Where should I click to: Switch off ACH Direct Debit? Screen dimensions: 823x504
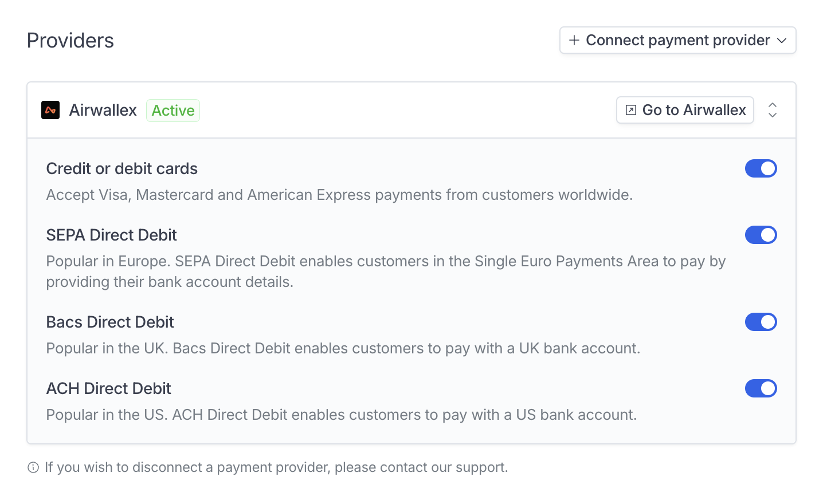click(761, 388)
